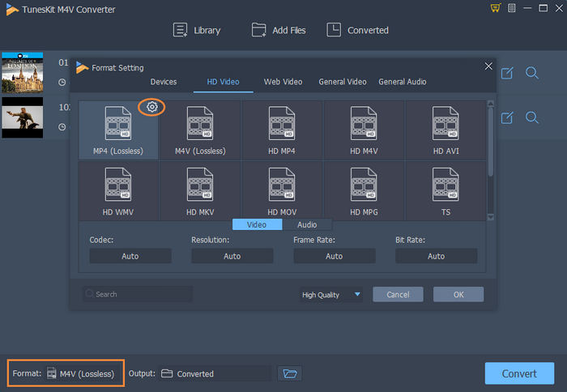Click the format list scrollbar up arrow

click(490, 104)
